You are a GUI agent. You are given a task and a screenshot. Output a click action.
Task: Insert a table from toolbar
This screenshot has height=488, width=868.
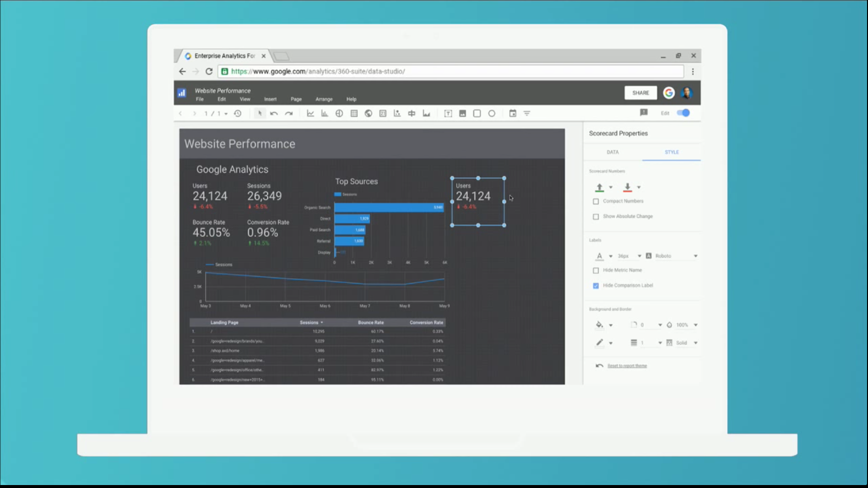tap(354, 113)
